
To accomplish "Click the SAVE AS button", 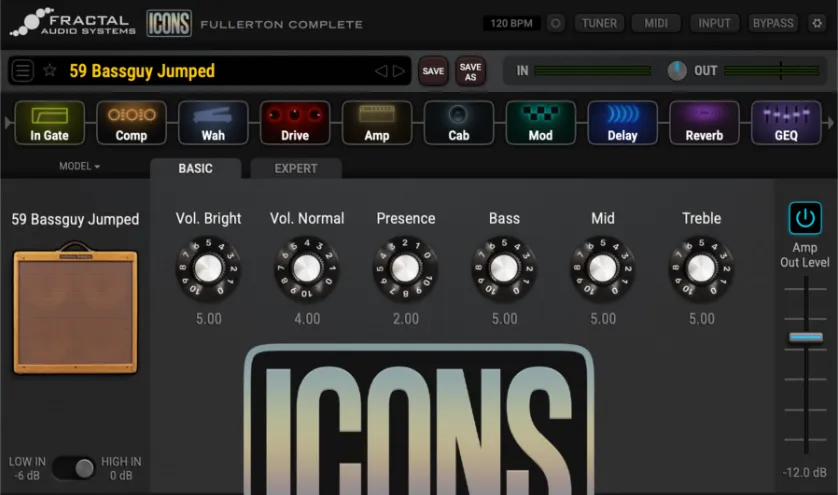I will [470, 71].
